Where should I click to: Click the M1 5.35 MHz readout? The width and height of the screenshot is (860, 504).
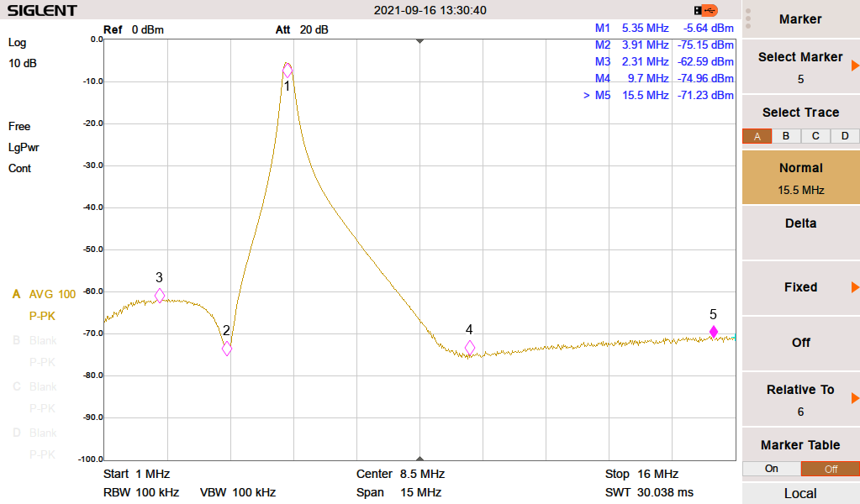664,28
